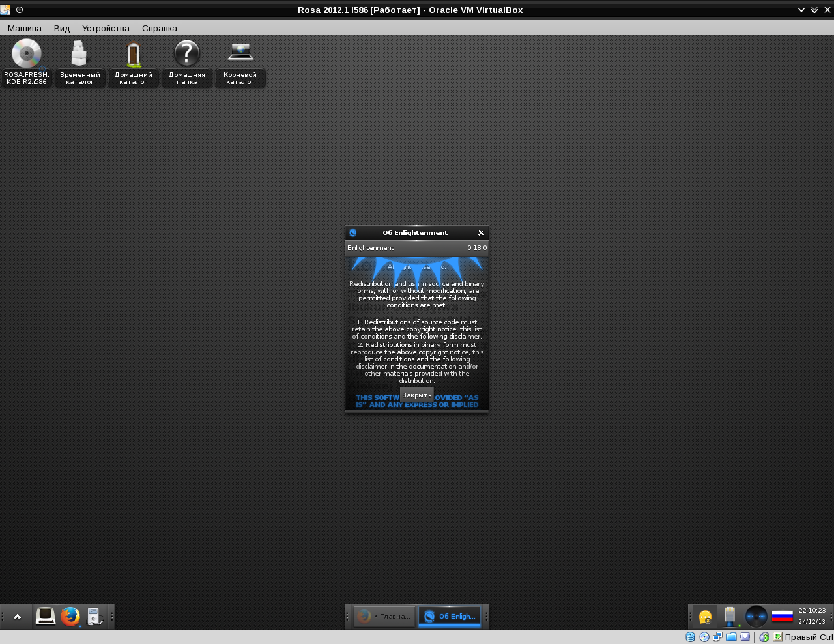
Task: Launch the media player icon on shelf
Action: click(x=95, y=616)
